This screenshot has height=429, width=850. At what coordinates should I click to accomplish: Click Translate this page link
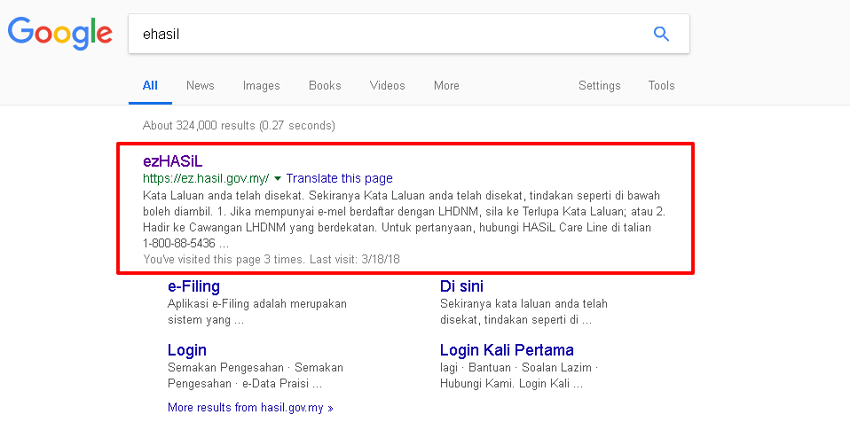(x=339, y=178)
